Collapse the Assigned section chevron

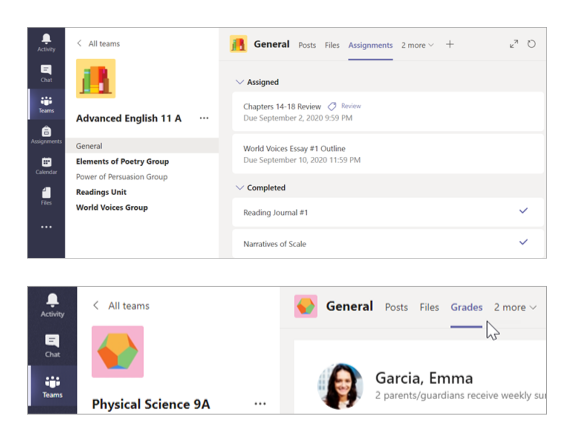coord(239,82)
